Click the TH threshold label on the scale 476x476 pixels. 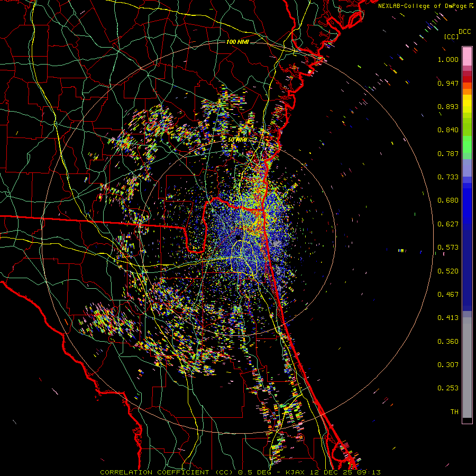pyautogui.click(x=454, y=412)
